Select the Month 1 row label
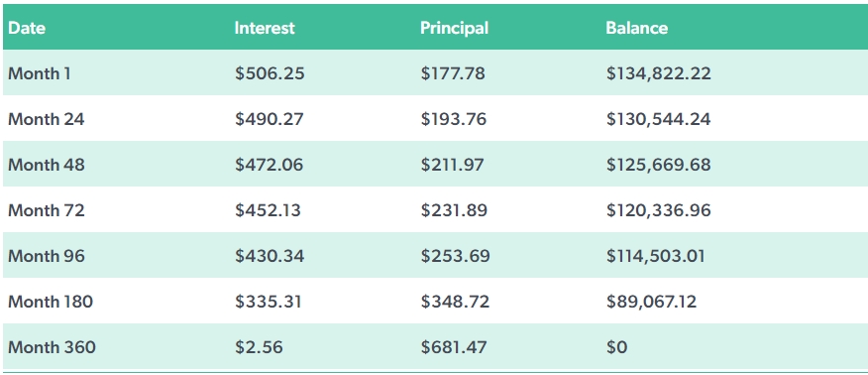Viewport: 868px width, 375px height. 40,73
